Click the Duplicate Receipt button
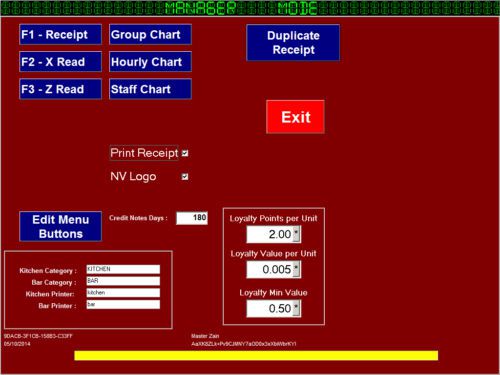The height and width of the screenshot is (375, 500). tap(293, 43)
